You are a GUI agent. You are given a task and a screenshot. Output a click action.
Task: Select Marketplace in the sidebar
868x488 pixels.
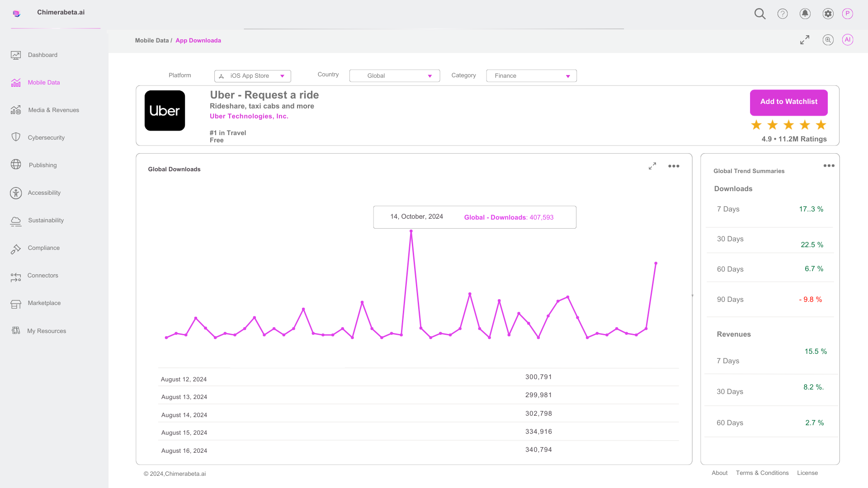click(x=44, y=303)
